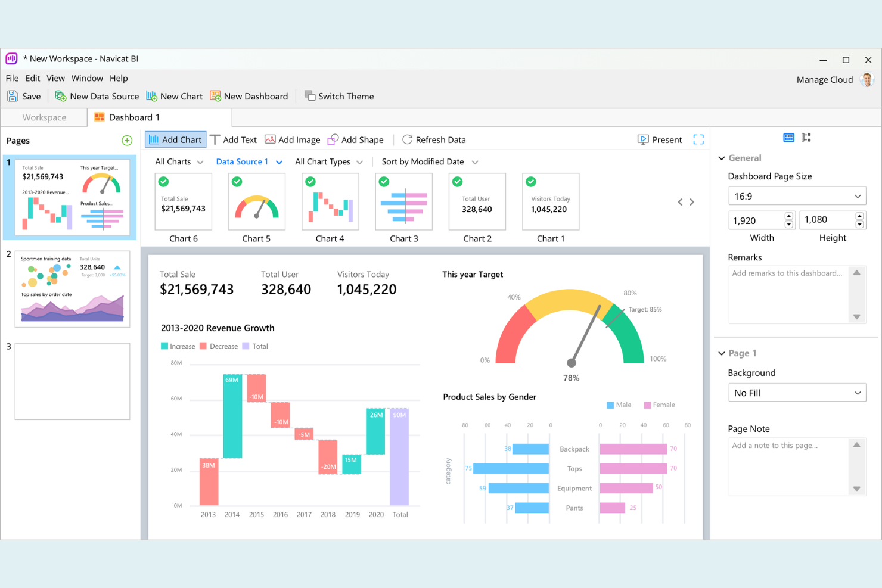Go to the next charts with right arrow

pos(692,202)
